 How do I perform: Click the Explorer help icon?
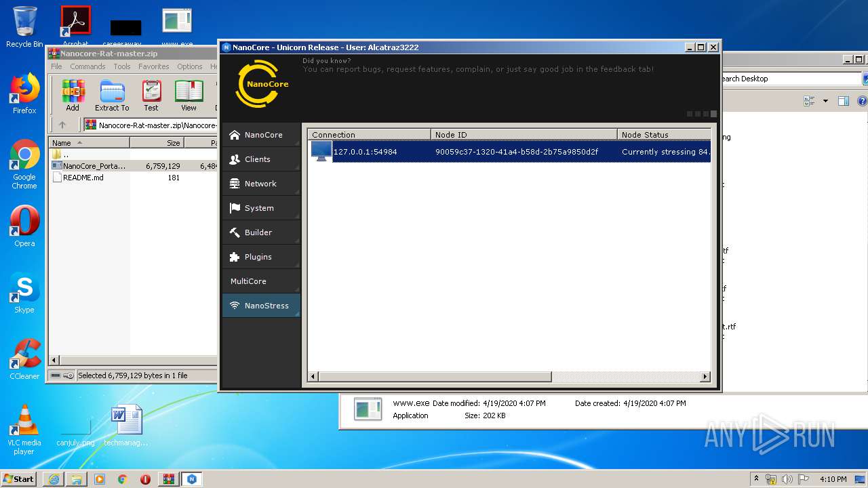(x=863, y=101)
